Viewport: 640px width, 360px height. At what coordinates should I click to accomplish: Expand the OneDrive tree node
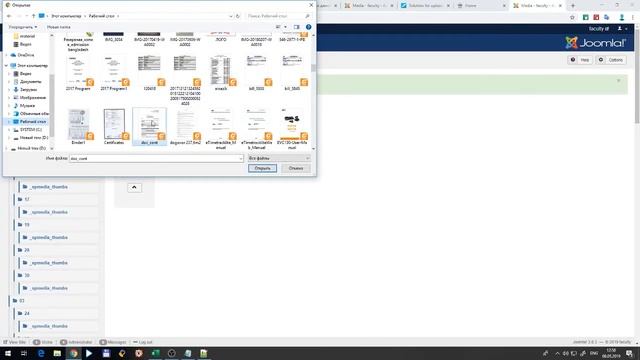tap(6, 55)
